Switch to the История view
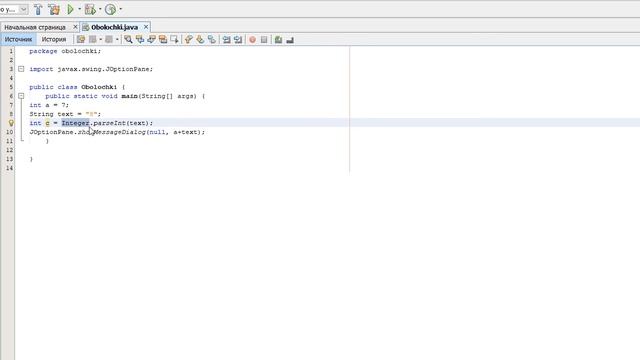 [x=54, y=40]
